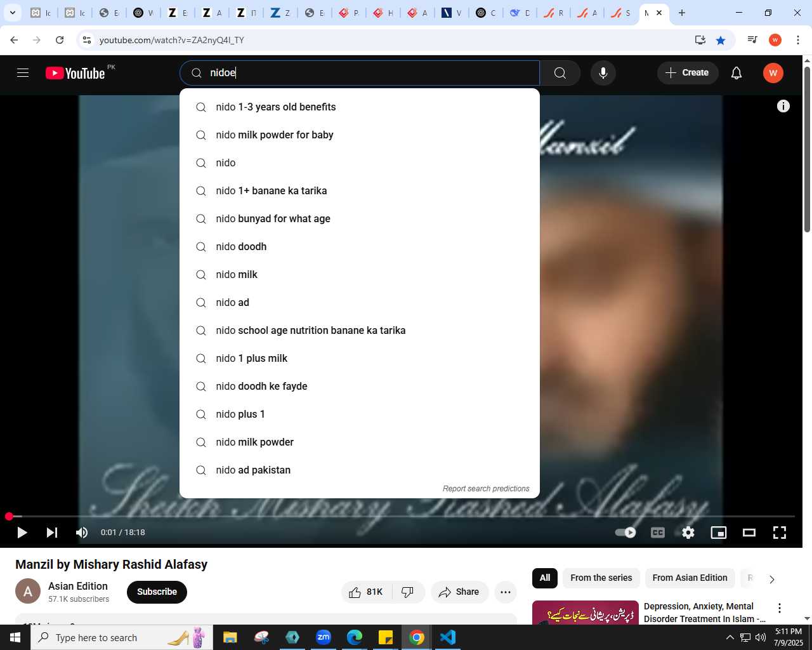The image size is (812, 650).
Task: Mute the video volume
Action: tap(82, 533)
